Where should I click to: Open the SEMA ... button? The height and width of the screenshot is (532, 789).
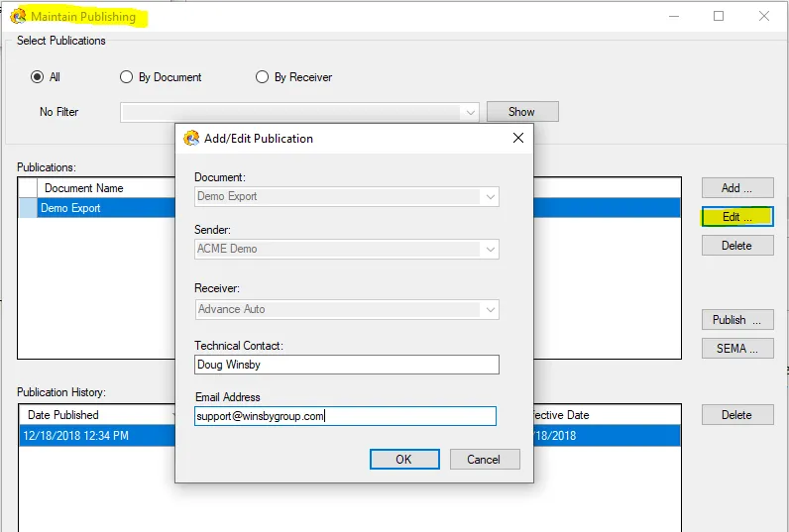pyautogui.click(x=736, y=348)
